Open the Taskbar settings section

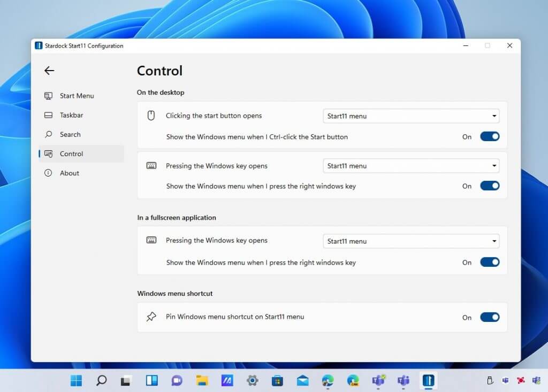click(x=81, y=115)
